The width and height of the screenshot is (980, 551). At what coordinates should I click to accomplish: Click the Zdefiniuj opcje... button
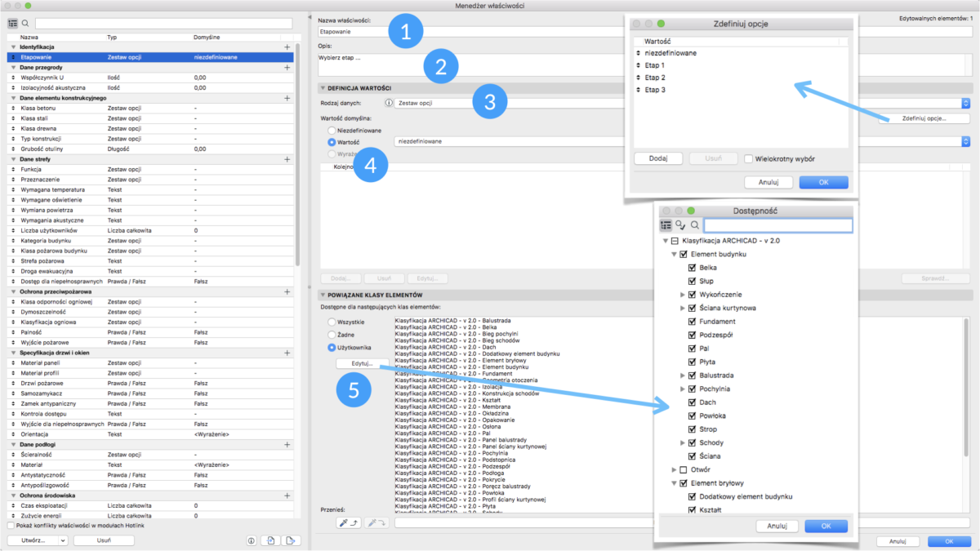tap(924, 119)
